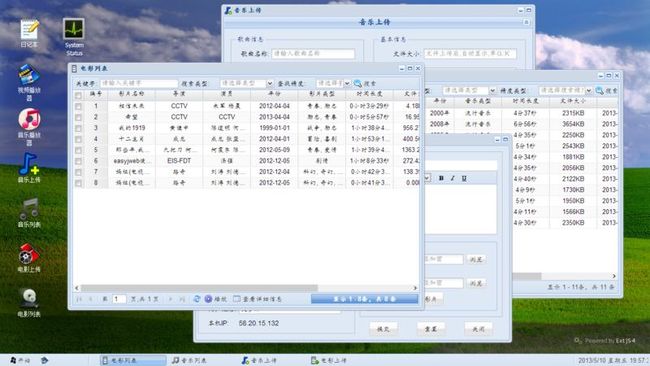Viewport: 650px width, 366px height.
Task: Switch to 音乐列表 on the taskbar
Action: pyautogui.click(x=189, y=360)
